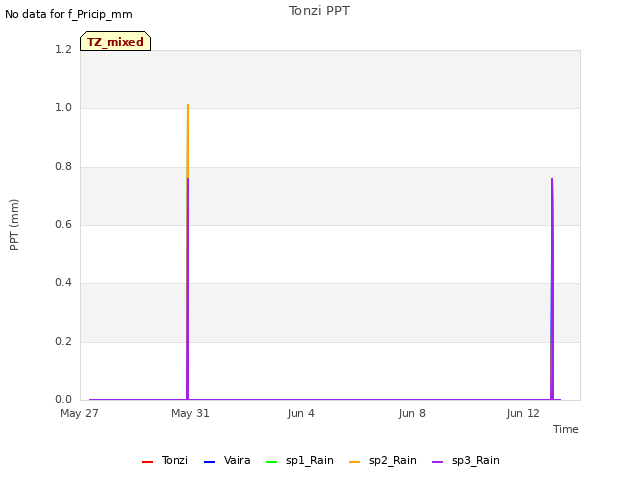Image resolution: width=640 pixels, height=480 pixels.
Task: Click the orange sp2_Rain spike peak near May 31
Action: tap(188, 105)
